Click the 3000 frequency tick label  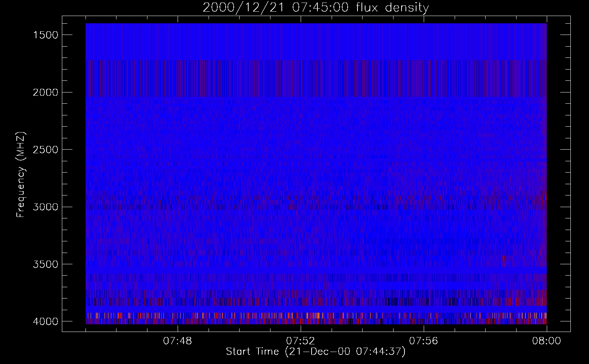click(x=46, y=207)
